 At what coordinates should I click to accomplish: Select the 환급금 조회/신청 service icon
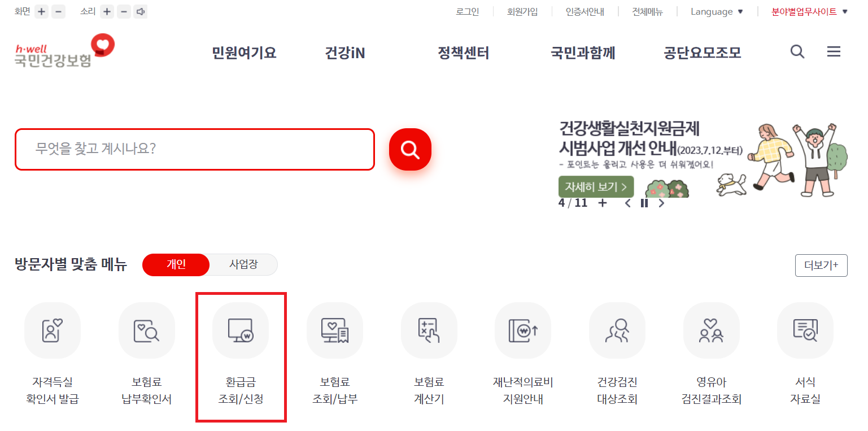click(x=241, y=330)
